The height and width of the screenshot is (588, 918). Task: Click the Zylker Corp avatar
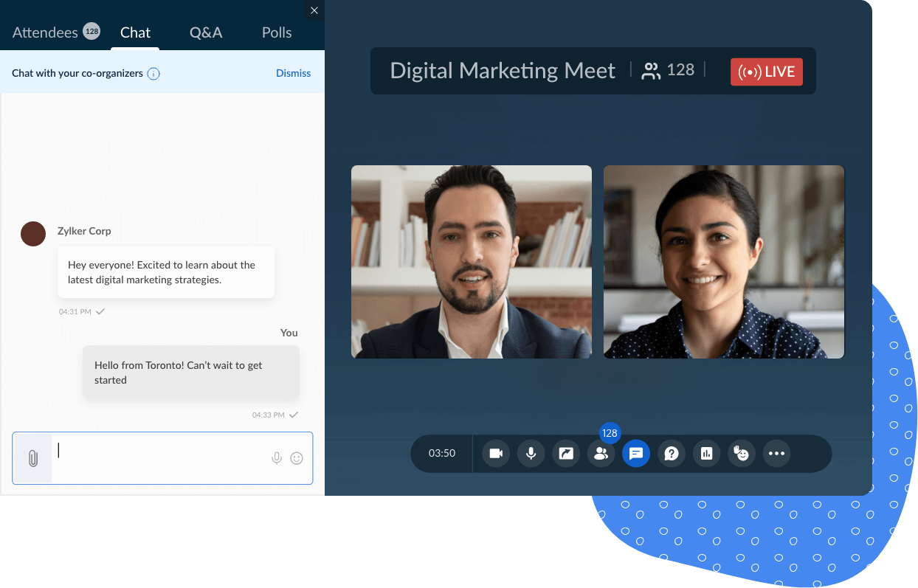[33, 234]
